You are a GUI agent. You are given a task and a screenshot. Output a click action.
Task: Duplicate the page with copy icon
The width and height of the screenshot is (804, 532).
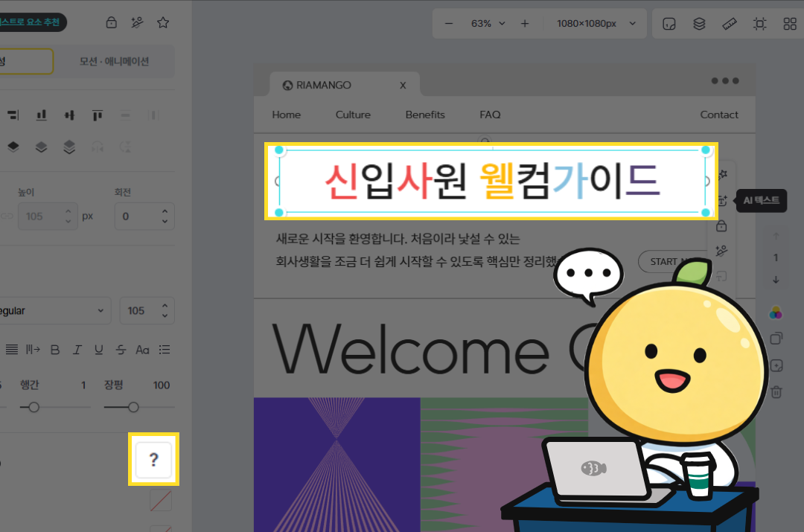click(776, 339)
